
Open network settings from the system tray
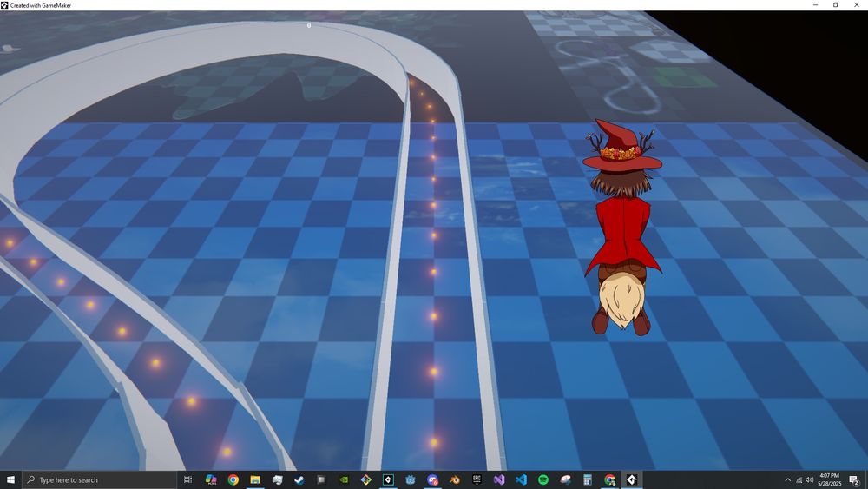(x=799, y=479)
